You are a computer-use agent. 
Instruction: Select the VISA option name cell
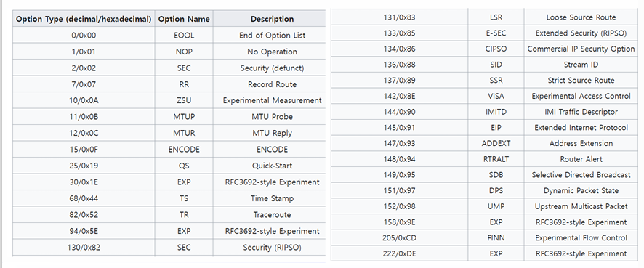496,96
